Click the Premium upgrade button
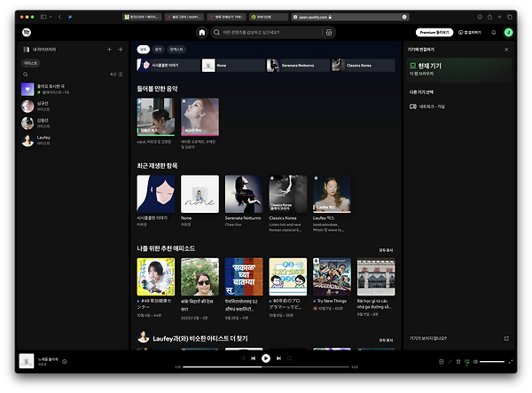Viewport: 532px width, 393px height. point(434,32)
